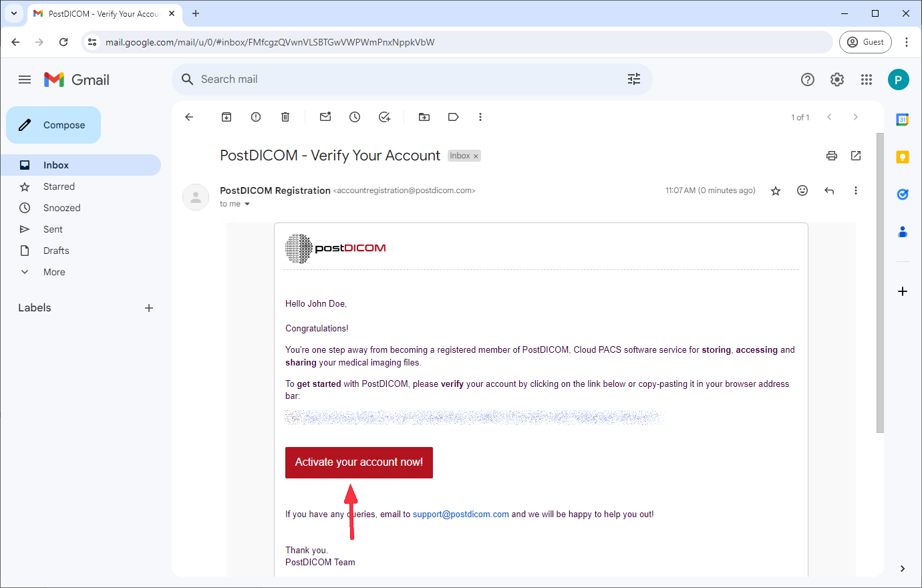Screen dimensions: 922x588
Task: Click the 'Activate your account now!' button
Action: point(359,462)
